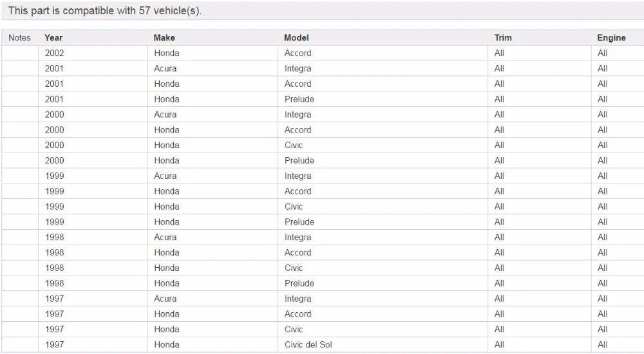Click the Model column header

click(x=296, y=38)
